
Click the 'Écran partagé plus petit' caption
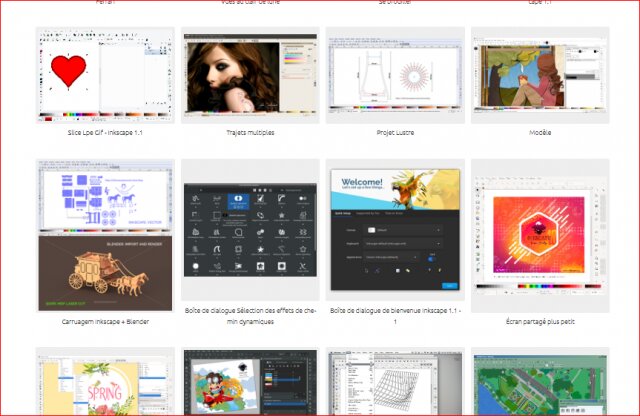(x=540, y=322)
